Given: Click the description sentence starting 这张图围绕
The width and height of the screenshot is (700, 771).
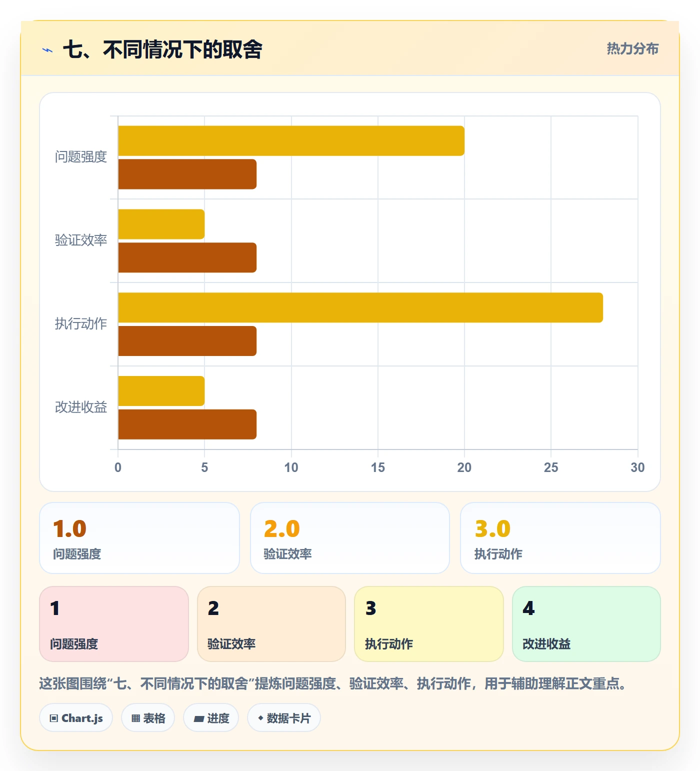Looking at the screenshot, I should point(333,683).
